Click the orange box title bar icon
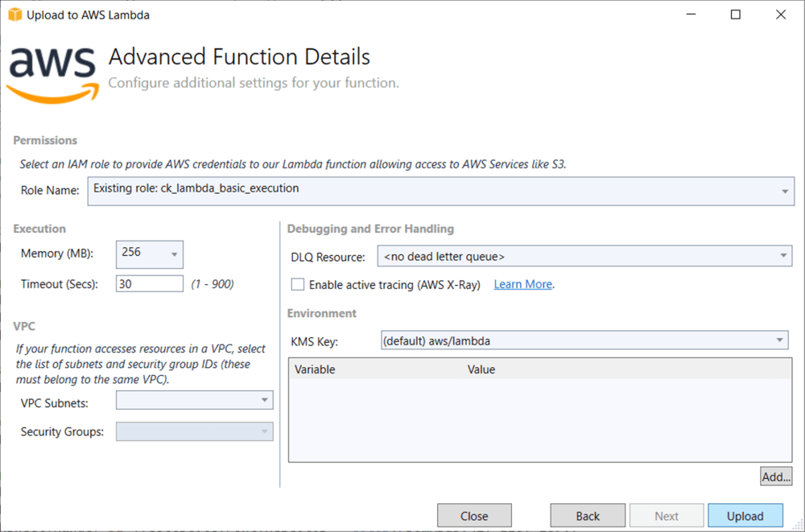 pyautogui.click(x=14, y=14)
